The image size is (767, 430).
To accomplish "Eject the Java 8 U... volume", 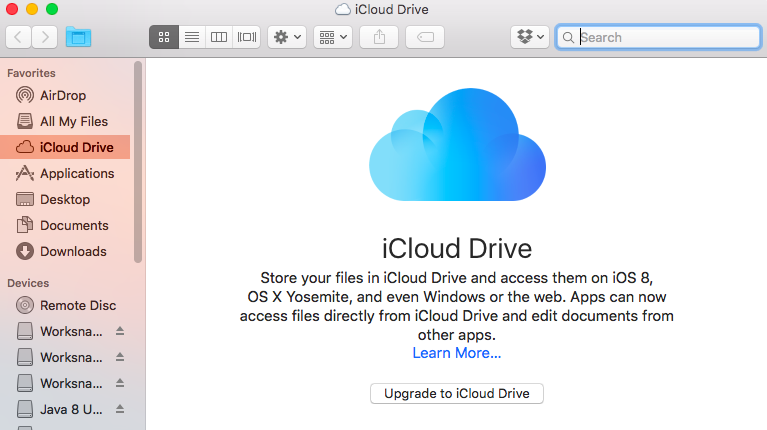I will (120, 409).
